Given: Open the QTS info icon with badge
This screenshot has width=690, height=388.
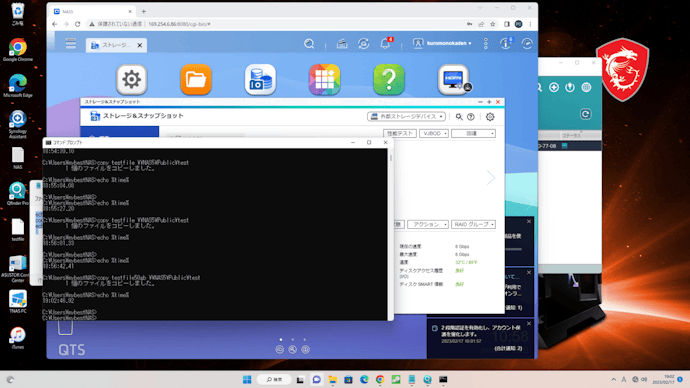Looking at the screenshot, I should (x=506, y=43).
